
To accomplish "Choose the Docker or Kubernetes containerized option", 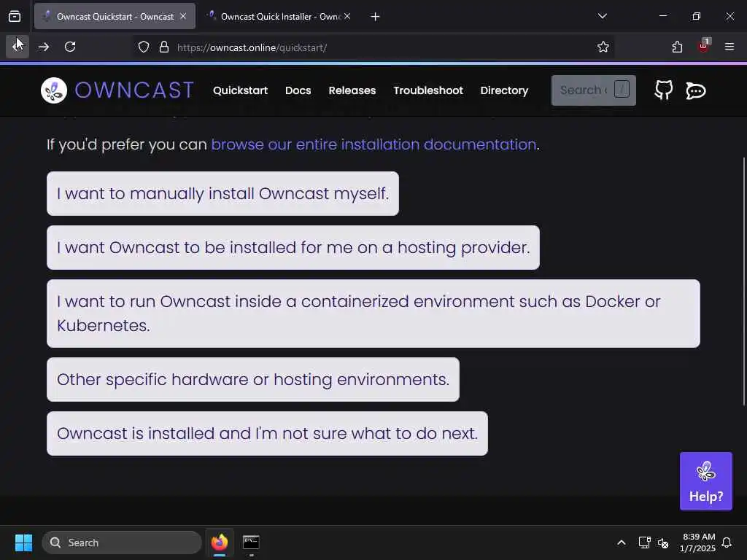I will (x=373, y=314).
